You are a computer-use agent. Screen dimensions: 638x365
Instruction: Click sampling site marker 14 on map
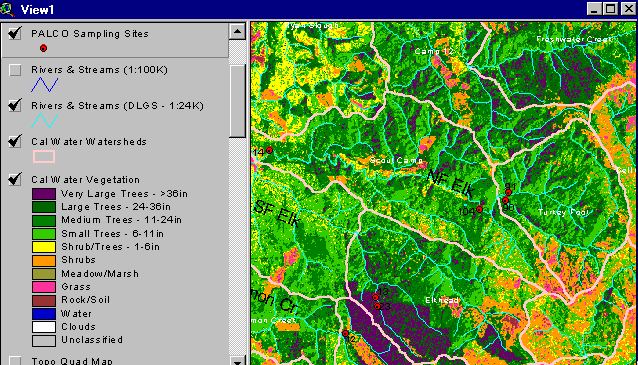[269, 151]
